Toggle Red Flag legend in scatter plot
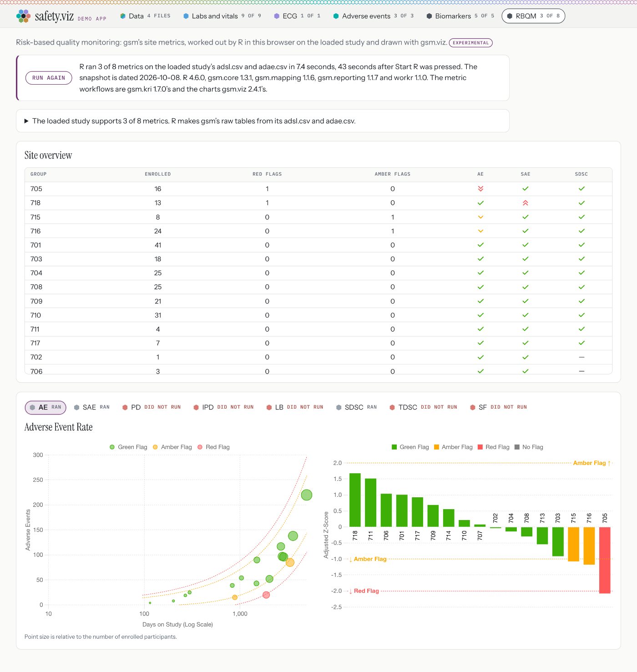Viewport: 637px width, 672px height. 213,447
